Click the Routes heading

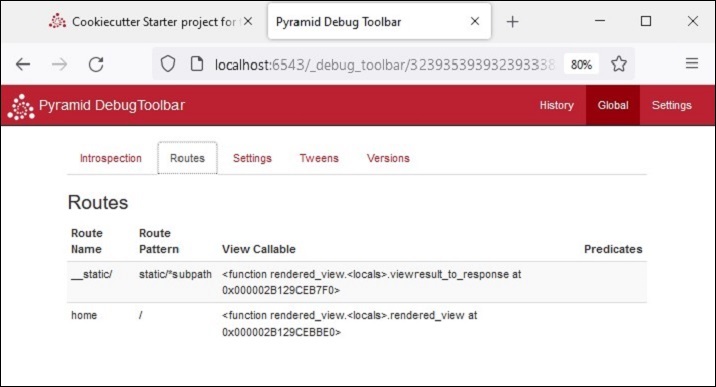point(98,202)
